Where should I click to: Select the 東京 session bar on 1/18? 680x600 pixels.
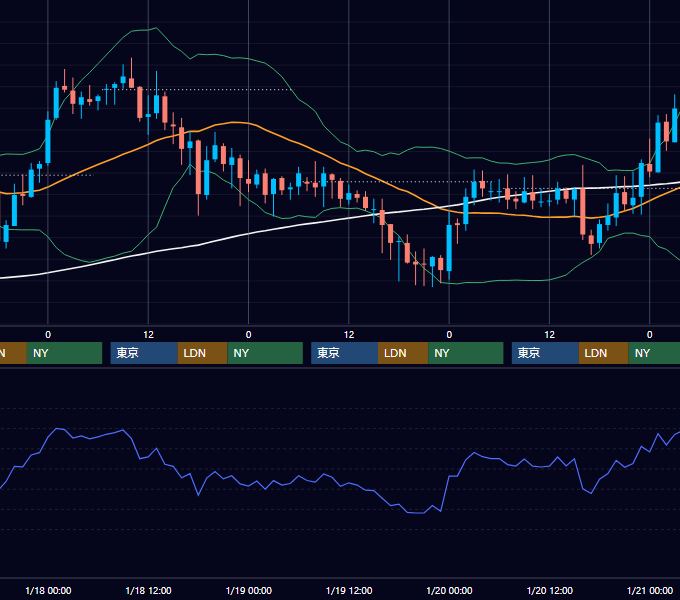click(144, 353)
